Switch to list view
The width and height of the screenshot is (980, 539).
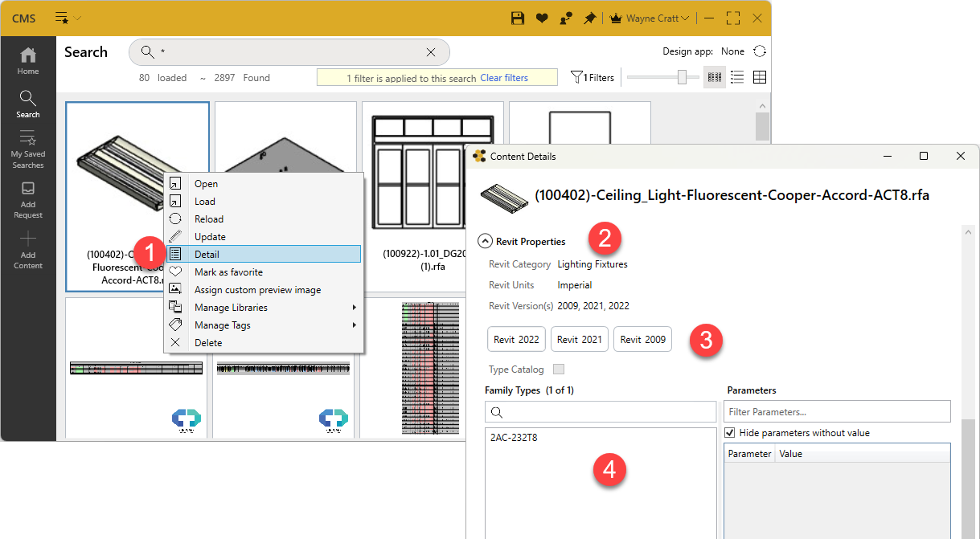point(736,77)
